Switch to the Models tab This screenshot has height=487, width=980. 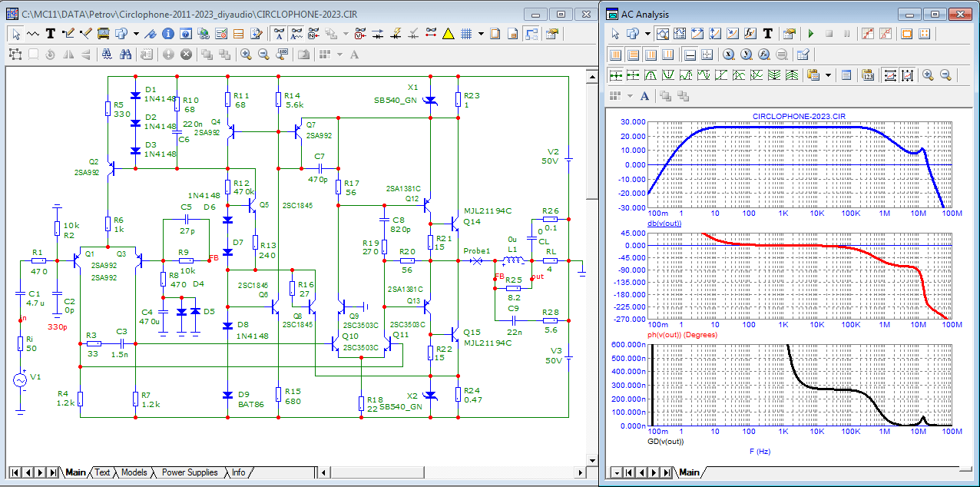[134, 472]
